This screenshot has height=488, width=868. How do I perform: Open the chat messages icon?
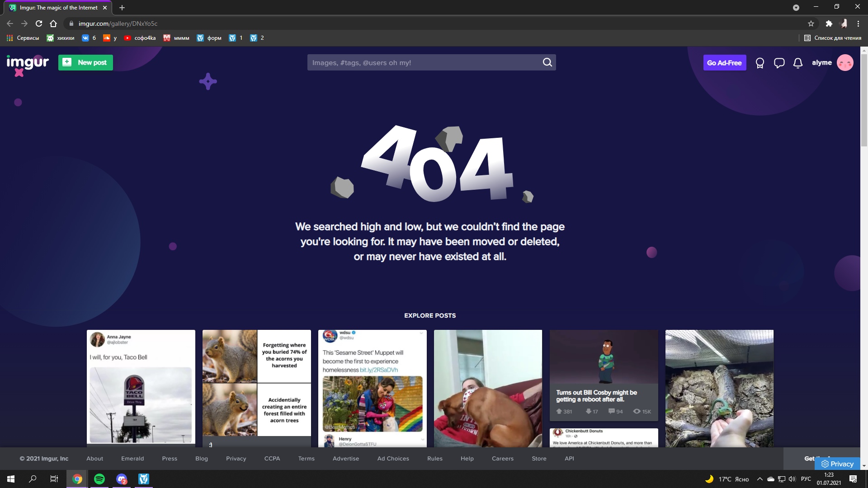pos(779,63)
